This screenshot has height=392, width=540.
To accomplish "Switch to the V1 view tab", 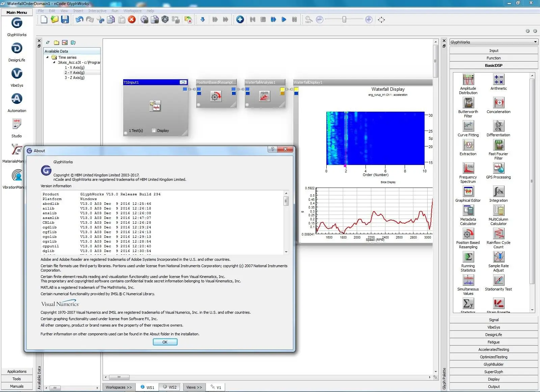I will tap(216, 387).
